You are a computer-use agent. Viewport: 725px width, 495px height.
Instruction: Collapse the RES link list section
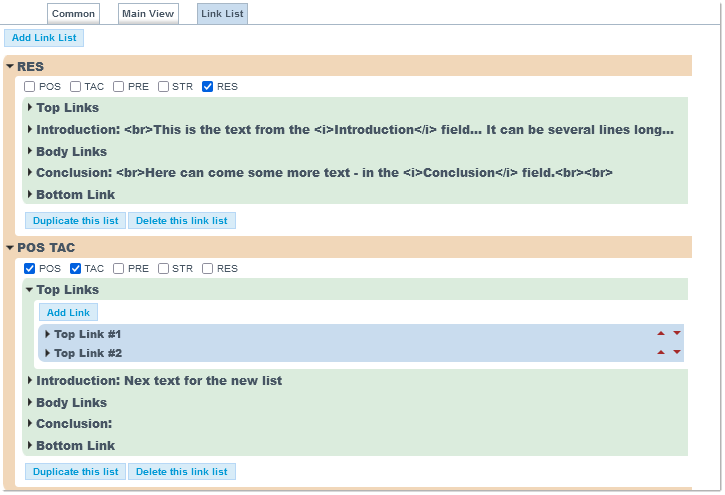pos(10,66)
